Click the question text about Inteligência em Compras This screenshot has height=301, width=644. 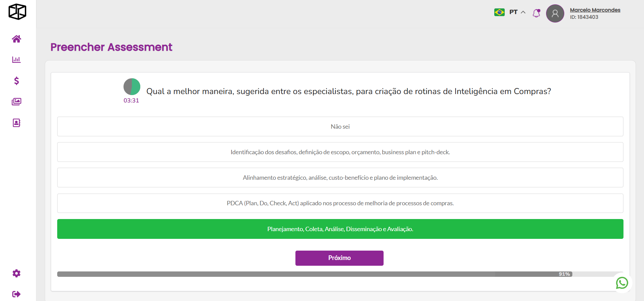pos(349,91)
